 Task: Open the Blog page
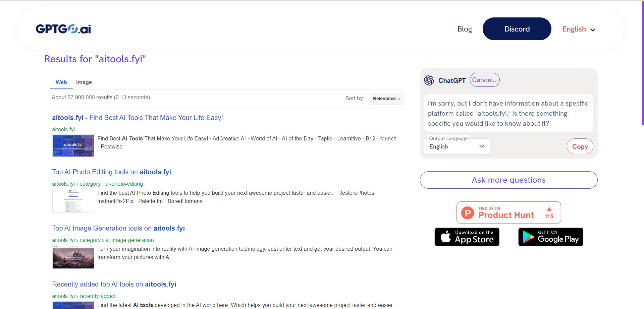point(464,29)
